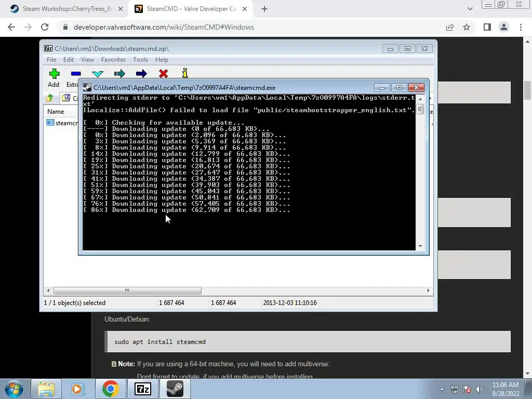Click the Action Center flag icon
The width and height of the screenshot is (532, 399).
[x=467, y=389]
